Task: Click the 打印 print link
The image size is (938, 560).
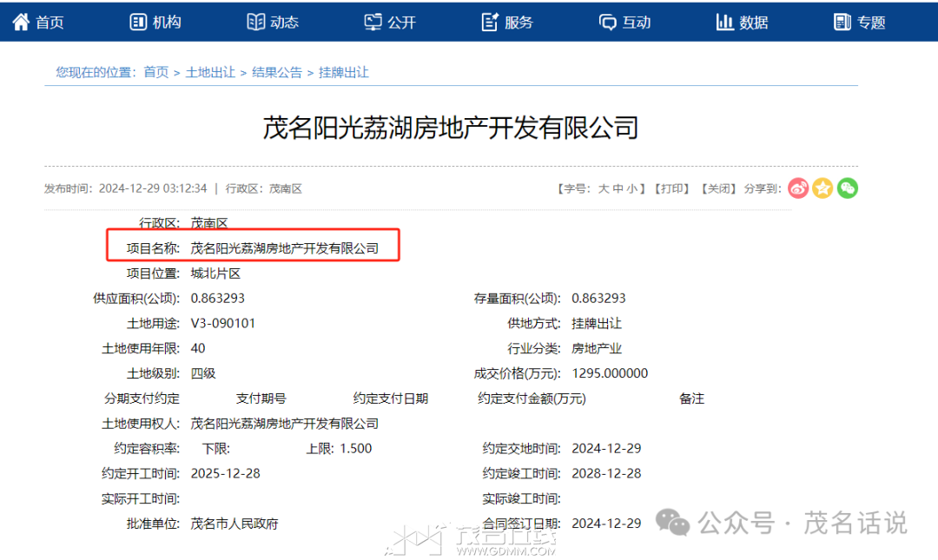Action: tap(671, 188)
